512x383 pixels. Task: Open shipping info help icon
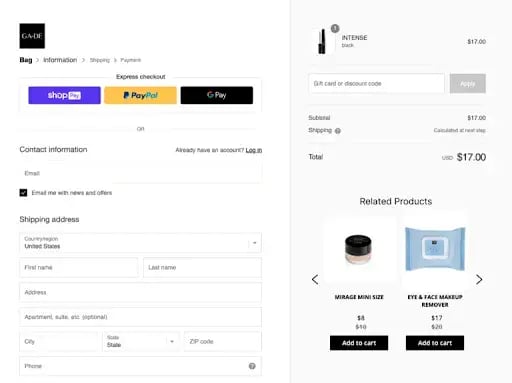(338, 131)
